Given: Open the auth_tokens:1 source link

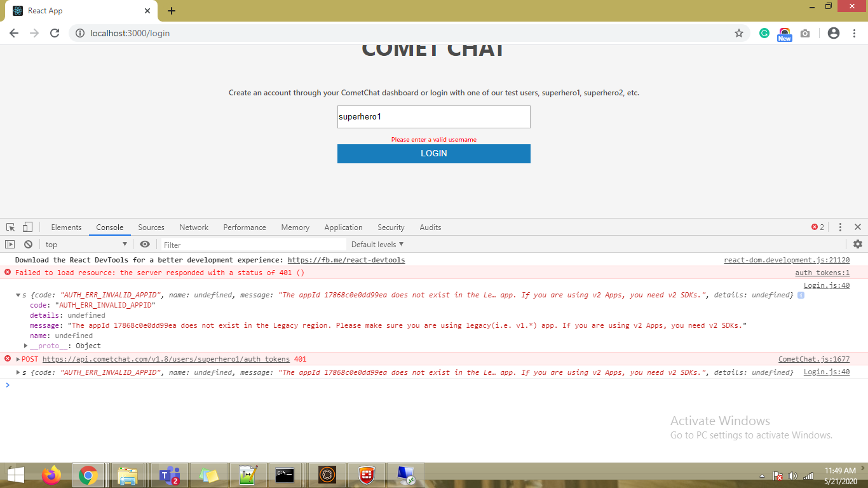Looking at the screenshot, I should [822, 273].
